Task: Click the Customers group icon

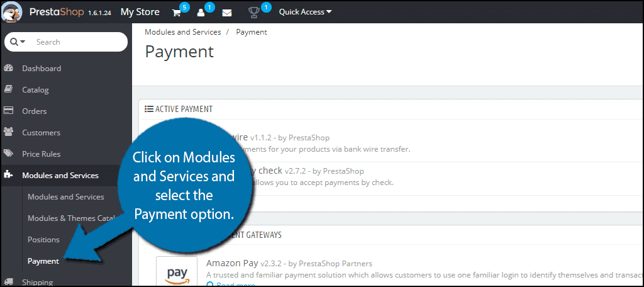Action: [x=9, y=132]
